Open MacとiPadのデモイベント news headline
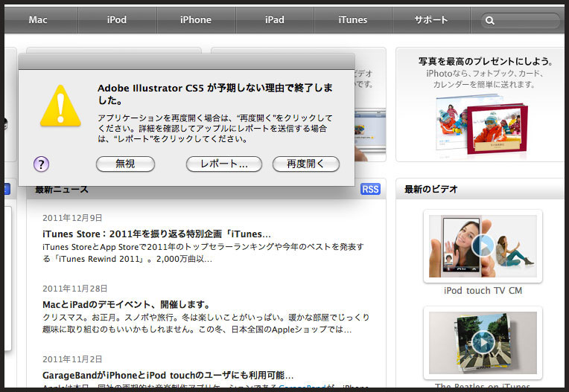Image resolution: width=569 pixels, height=392 pixels. [127, 305]
